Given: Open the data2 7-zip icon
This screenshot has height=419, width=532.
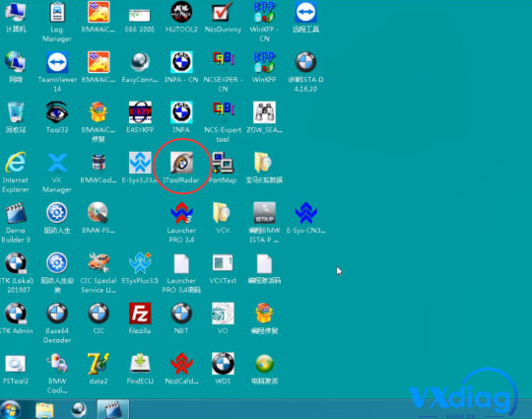Looking at the screenshot, I should (x=99, y=364).
